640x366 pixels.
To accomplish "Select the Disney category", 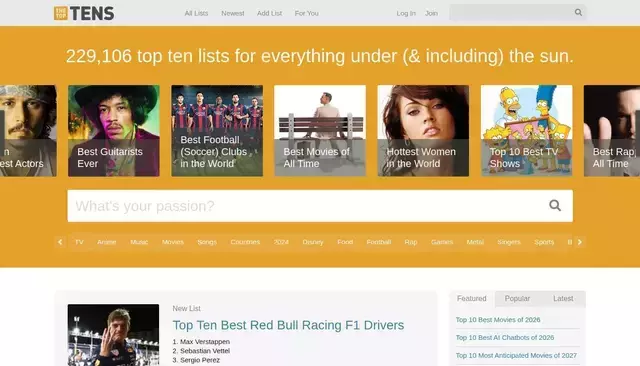I will (x=313, y=242).
